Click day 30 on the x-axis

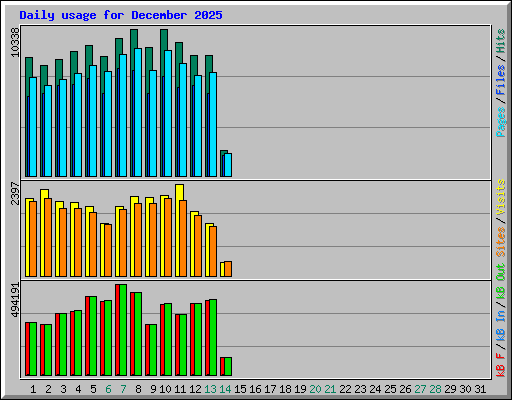(x=465, y=389)
